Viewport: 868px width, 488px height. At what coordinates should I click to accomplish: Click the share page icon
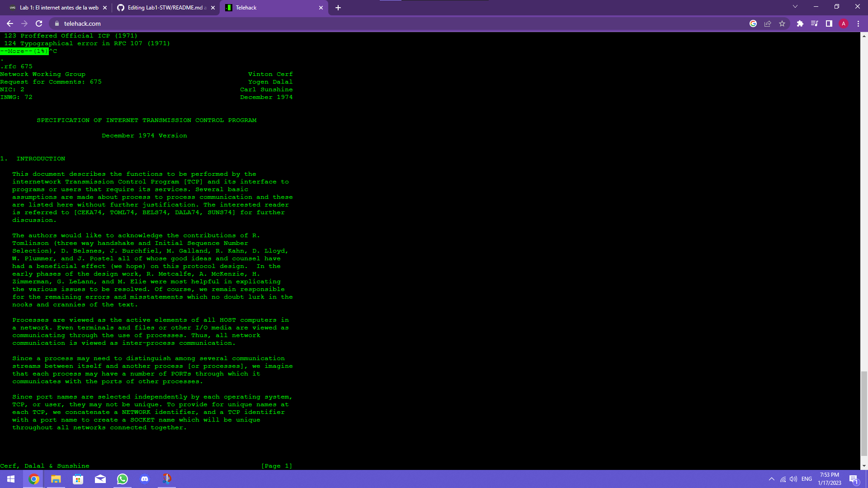pos(768,23)
